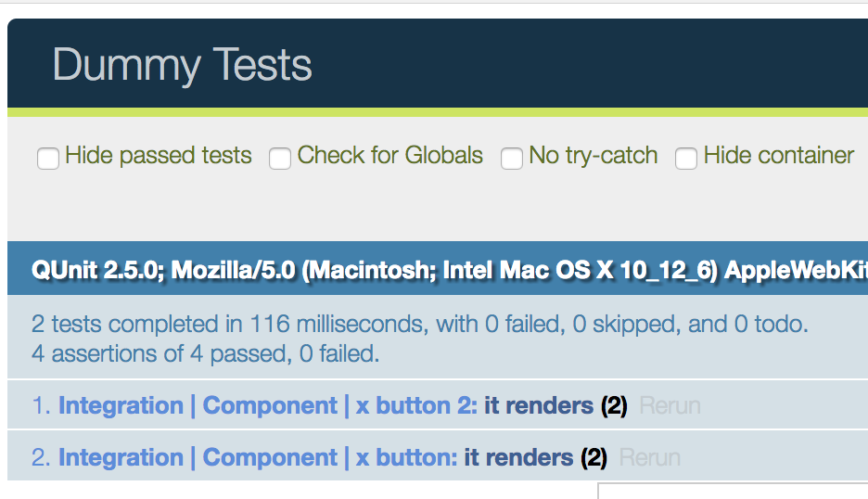Screen dimensions: 868x499
Task: Open the Dummy Tests header link
Action: 183,66
